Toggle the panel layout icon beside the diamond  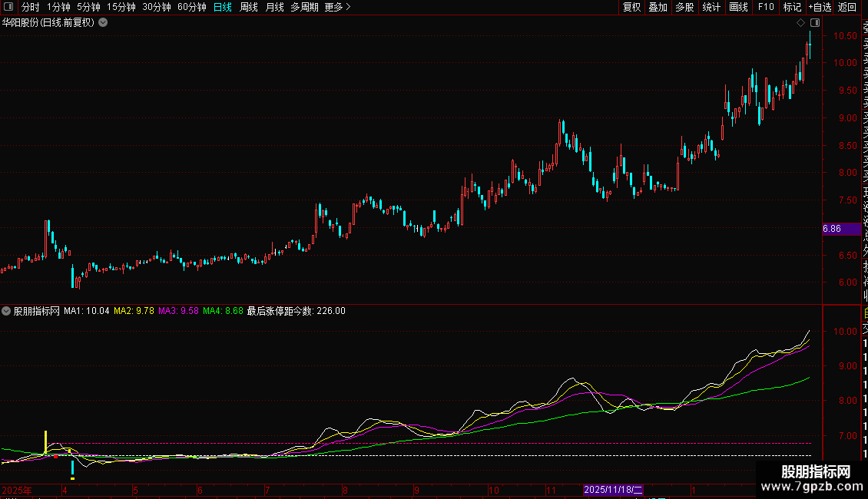815,23
